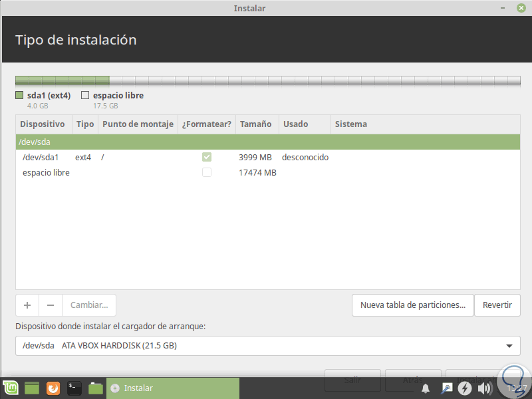The width and height of the screenshot is (532, 399).
Task: Close the Instalar window
Action: 521,8
